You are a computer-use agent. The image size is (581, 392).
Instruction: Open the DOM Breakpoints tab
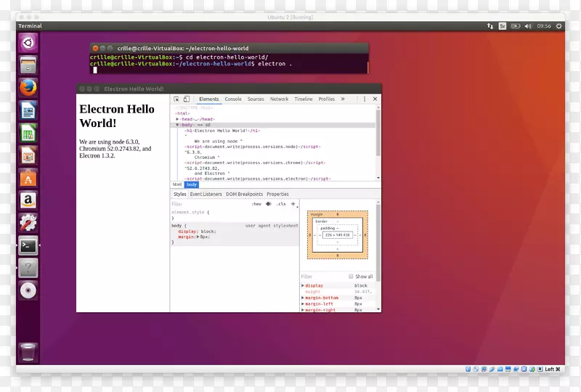[244, 194]
